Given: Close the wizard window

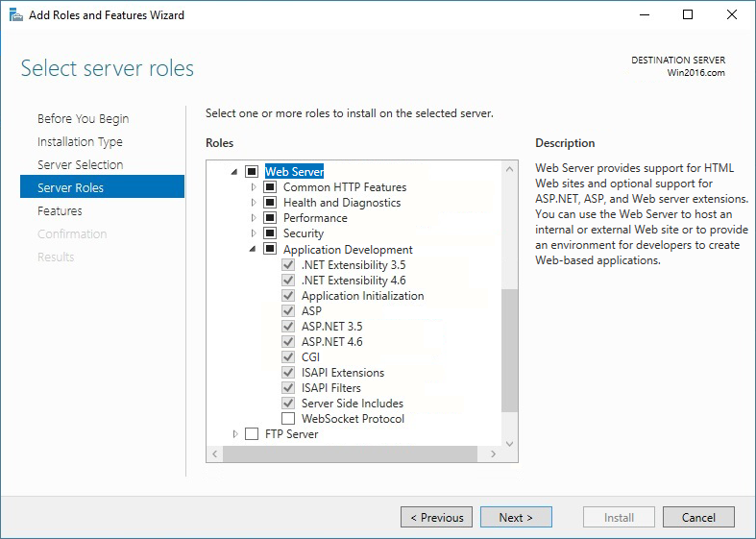Looking at the screenshot, I should click(x=732, y=15).
